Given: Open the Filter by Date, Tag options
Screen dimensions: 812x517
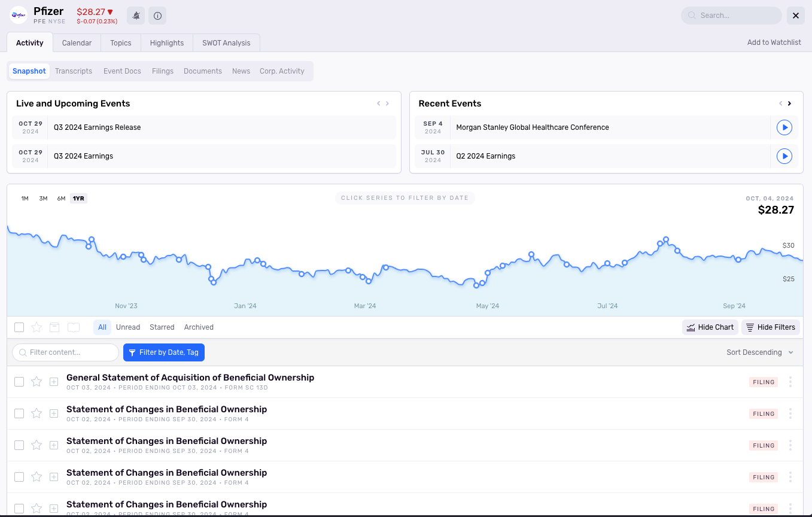Looking at the screenshot, I should coord(164,352).
